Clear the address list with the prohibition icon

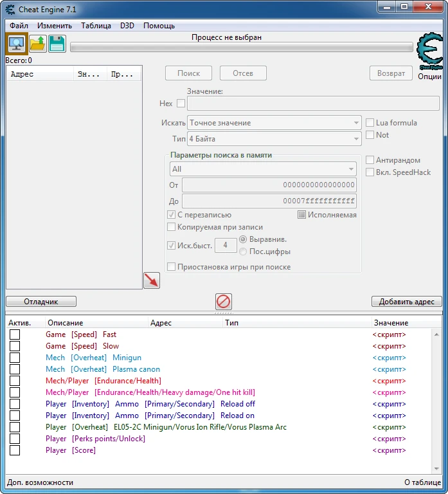point(224,302)
